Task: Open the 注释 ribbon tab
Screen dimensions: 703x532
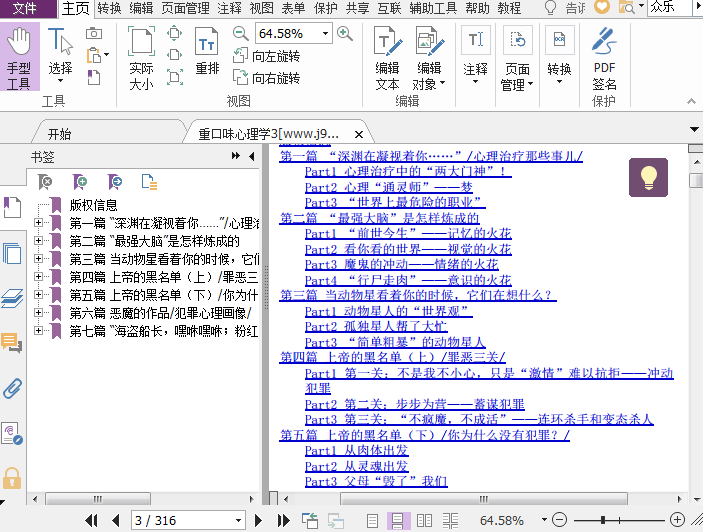Action: pos(229,8)
